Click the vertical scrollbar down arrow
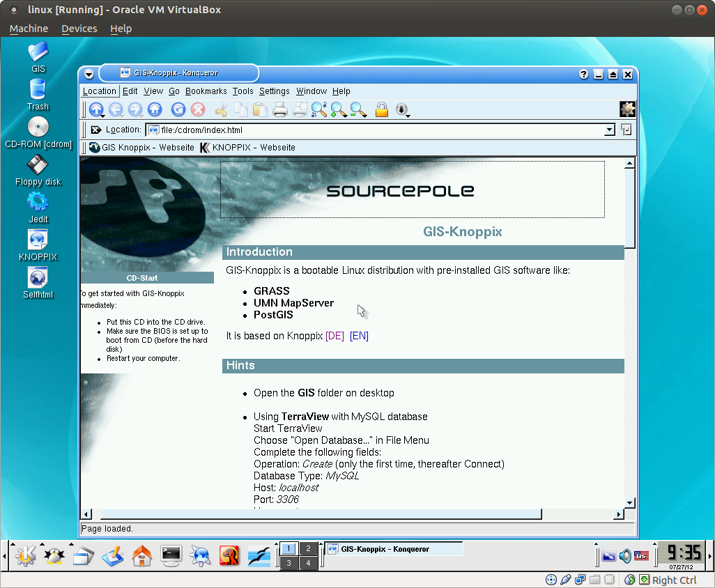Screen dimensions: 715x588 630,503
